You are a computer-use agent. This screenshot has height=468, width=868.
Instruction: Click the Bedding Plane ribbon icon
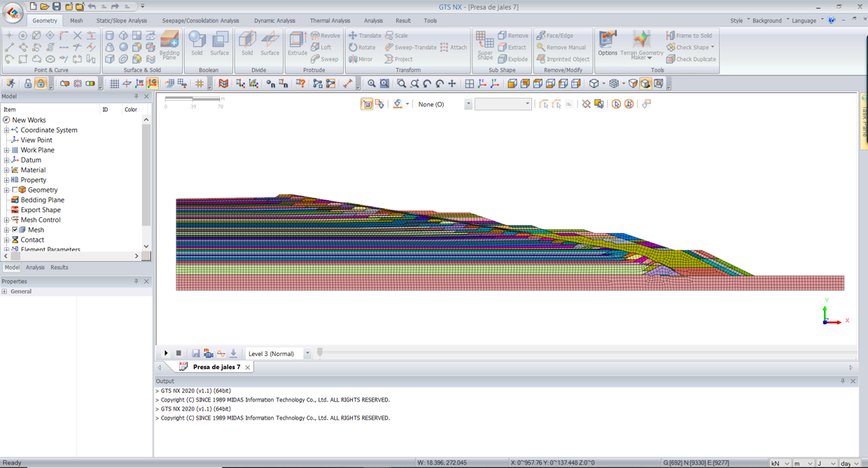169,44
